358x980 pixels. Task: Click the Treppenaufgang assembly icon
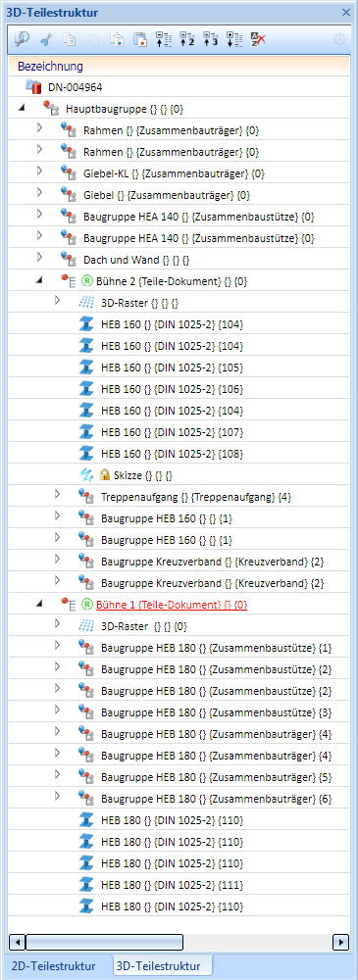click(85, 496)
